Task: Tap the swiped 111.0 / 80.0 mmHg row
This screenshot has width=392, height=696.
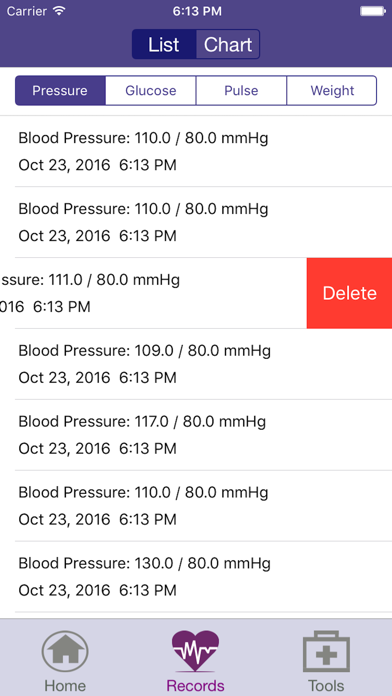Action: pos(153,293)
